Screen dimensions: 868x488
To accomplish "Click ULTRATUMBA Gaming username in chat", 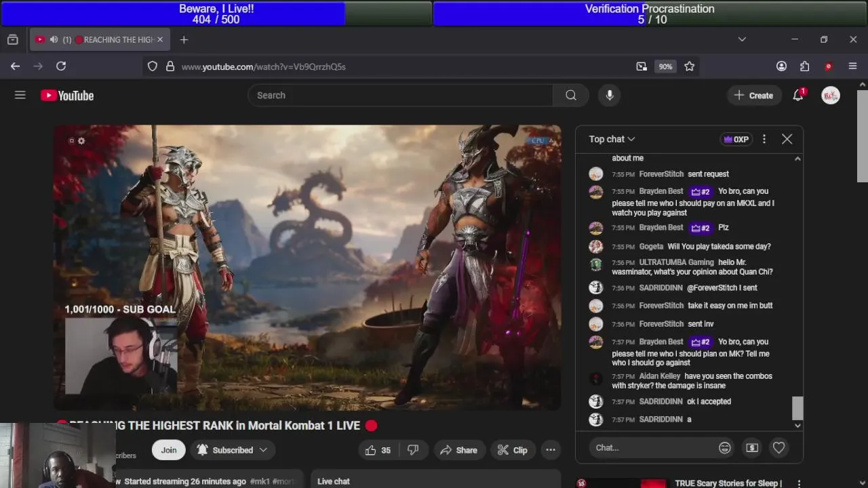I will (x=676, y=262).
